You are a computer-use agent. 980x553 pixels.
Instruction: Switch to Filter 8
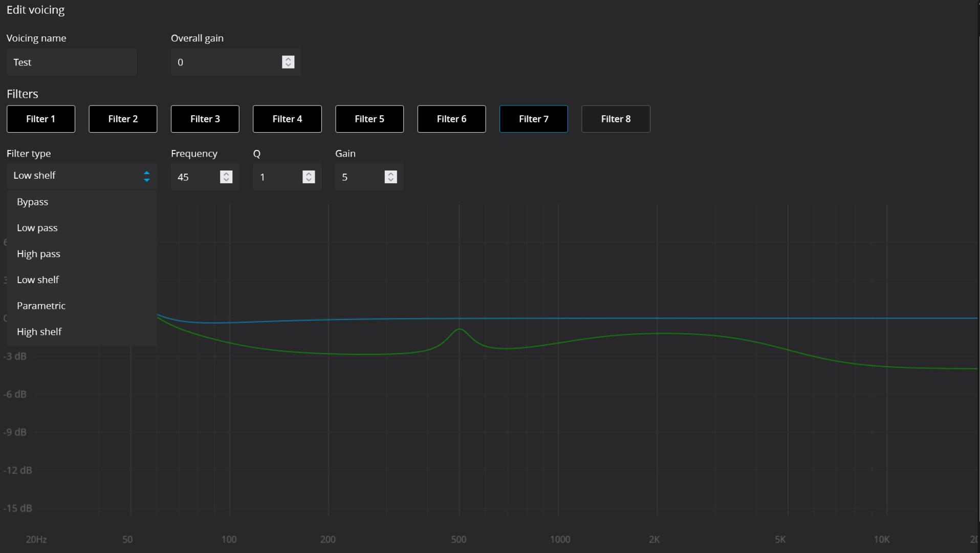pyautogui.click(x=616, y=119)
